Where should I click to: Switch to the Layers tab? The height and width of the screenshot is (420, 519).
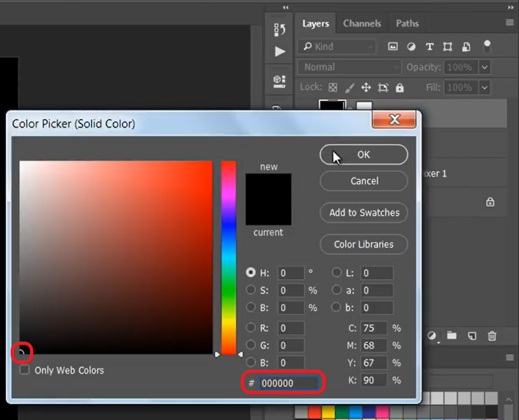pyautogui.click(x=316, y=23)
